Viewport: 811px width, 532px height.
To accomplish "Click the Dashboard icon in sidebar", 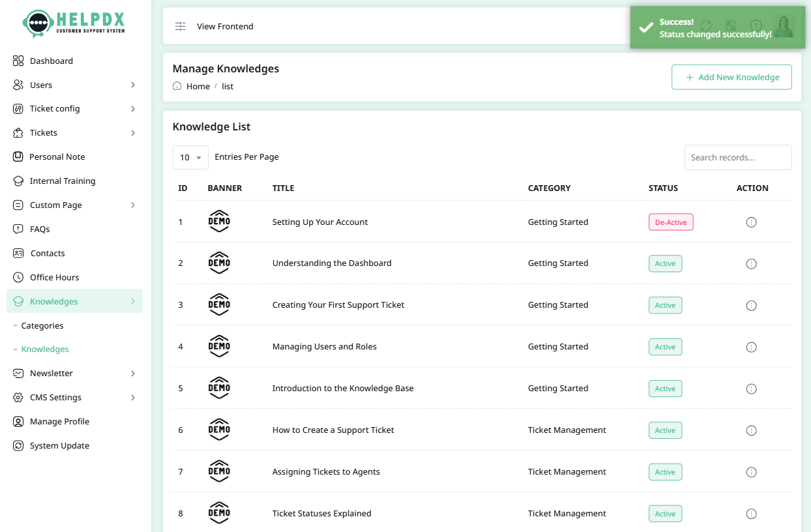I will click(18, 61).
